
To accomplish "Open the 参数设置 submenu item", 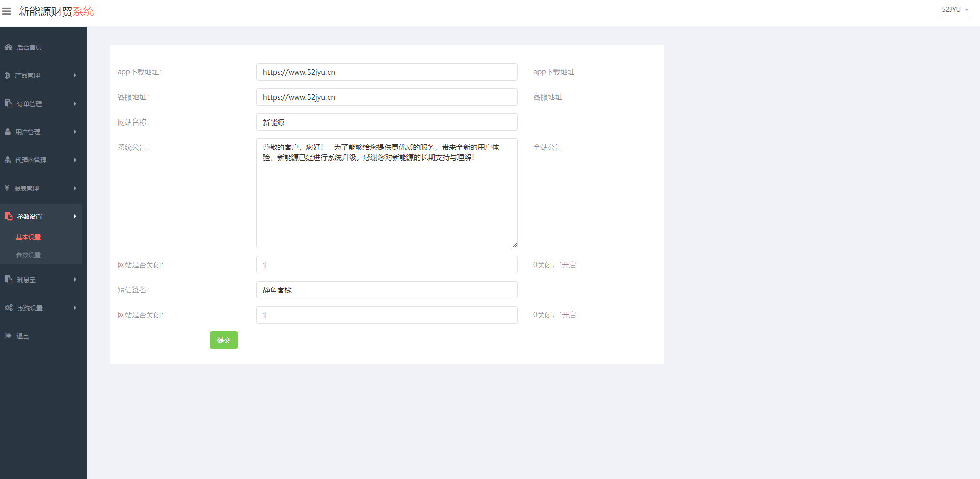I will click(28, 255).
